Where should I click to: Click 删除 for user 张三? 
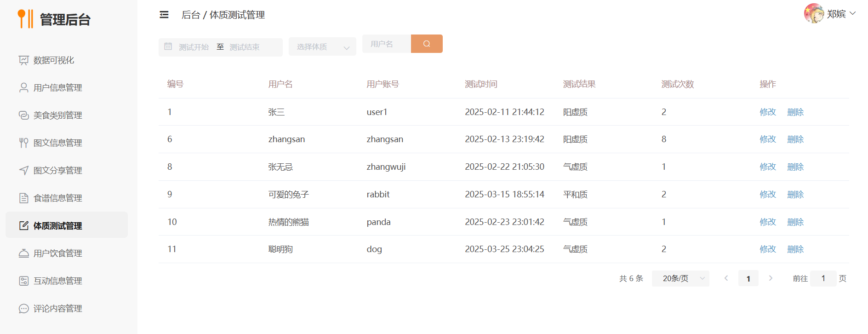pyautogui.click(x=795, y=112)
